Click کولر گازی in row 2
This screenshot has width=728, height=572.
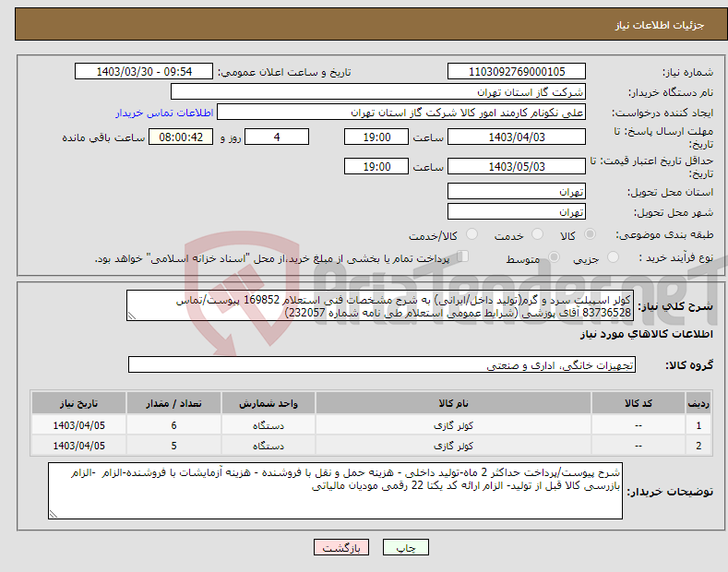pos(453,446)
